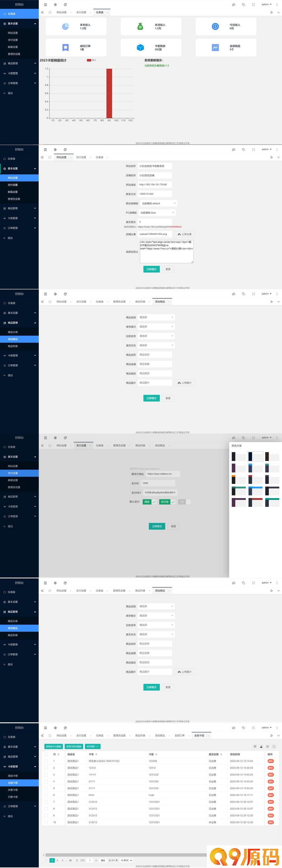282x868 pixels.
Task: Go to next page arrow in card table pager
Action: click(77, 860)
